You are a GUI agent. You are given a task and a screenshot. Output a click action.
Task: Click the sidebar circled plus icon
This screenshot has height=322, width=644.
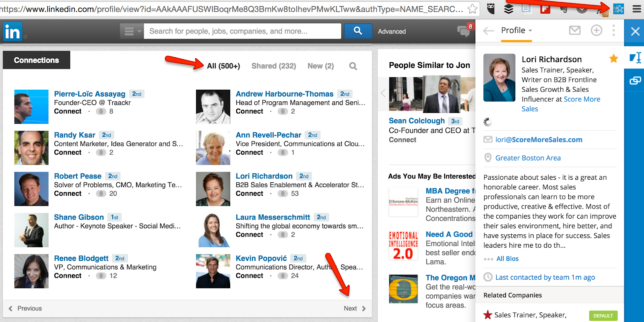597,30
